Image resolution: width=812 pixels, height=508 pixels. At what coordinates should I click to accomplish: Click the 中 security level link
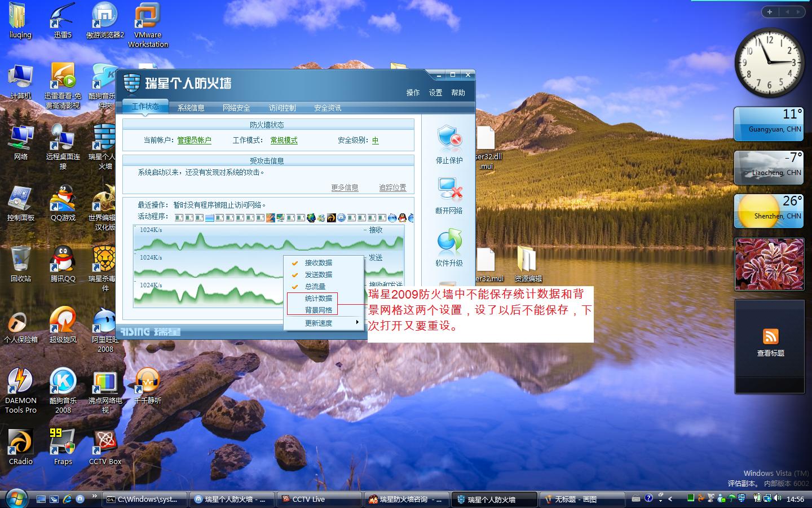(x=376, y=141)
